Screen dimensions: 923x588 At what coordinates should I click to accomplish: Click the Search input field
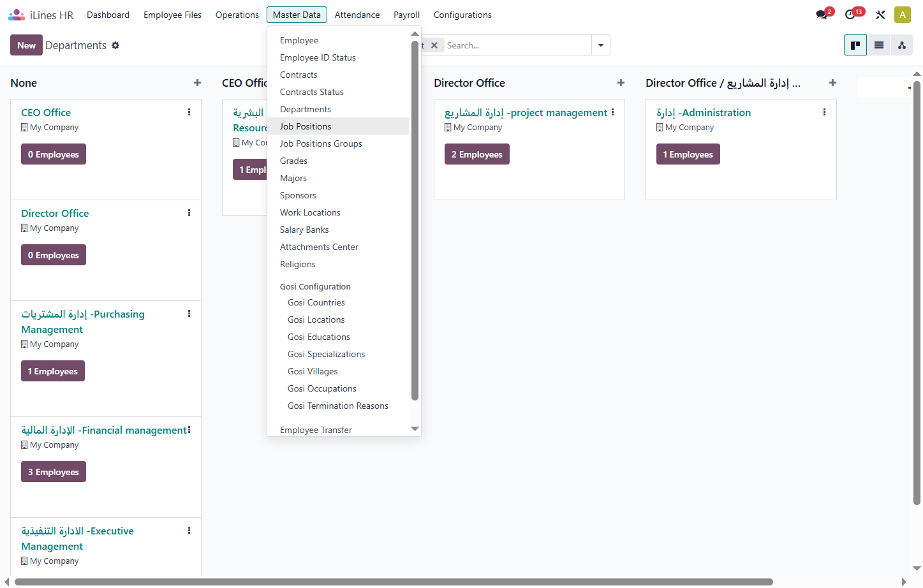click(517, 45)
